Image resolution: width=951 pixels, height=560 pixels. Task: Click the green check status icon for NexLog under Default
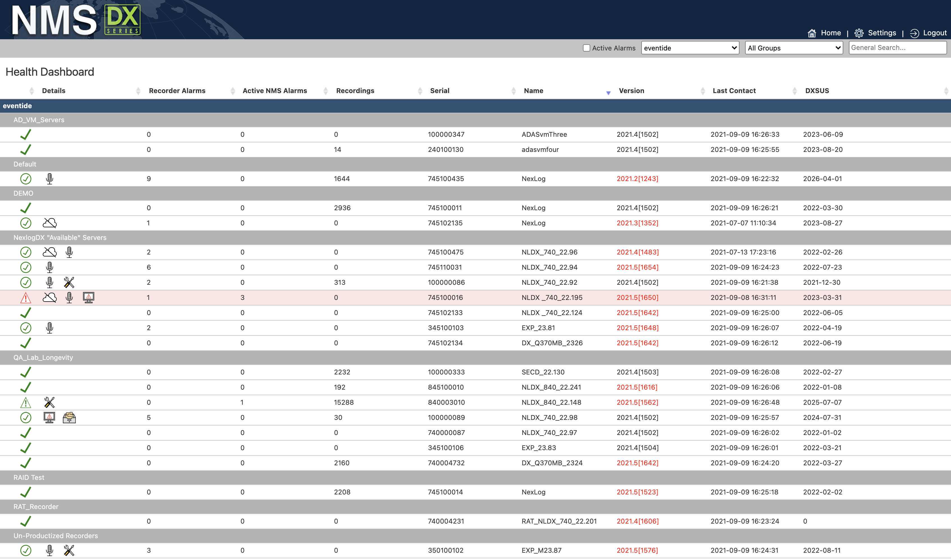click(x=26, y=179)
